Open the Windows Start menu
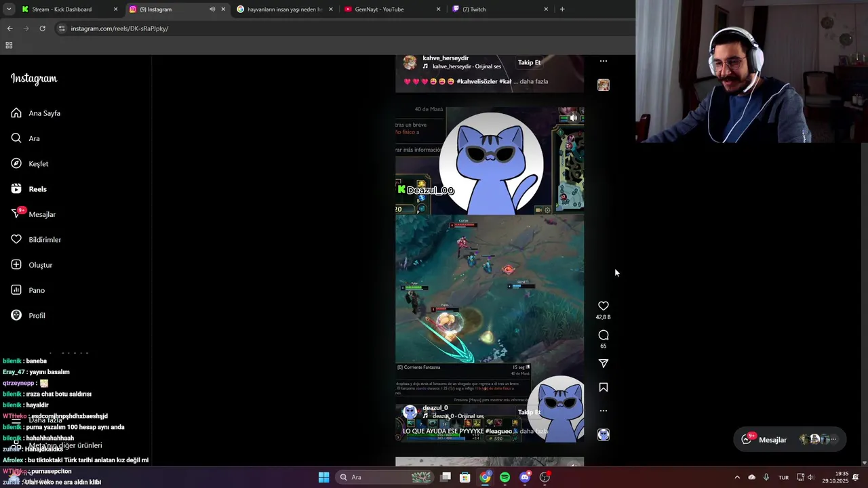The width and height of the screenshot is (868, 488). pos(323,477)
